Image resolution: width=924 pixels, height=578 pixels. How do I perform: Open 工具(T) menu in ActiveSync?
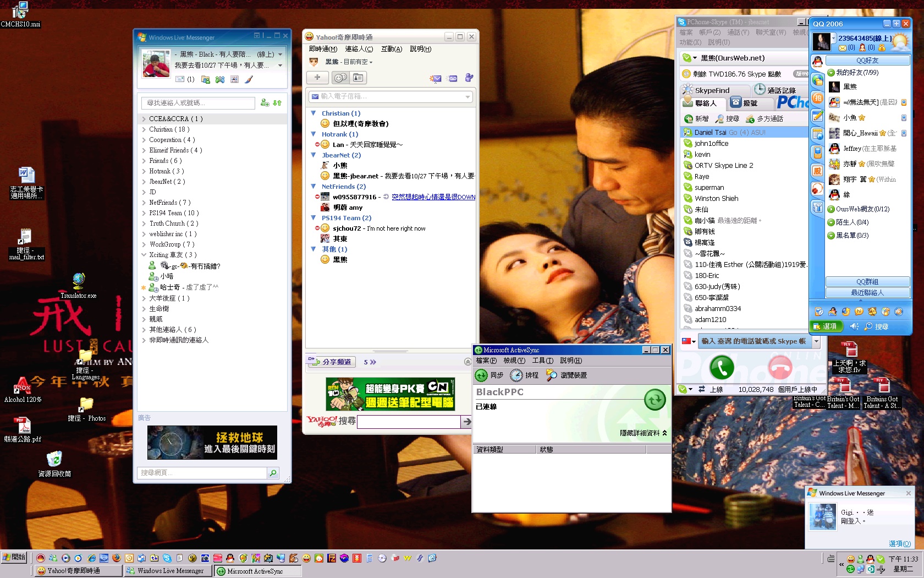tap(542, 361)
